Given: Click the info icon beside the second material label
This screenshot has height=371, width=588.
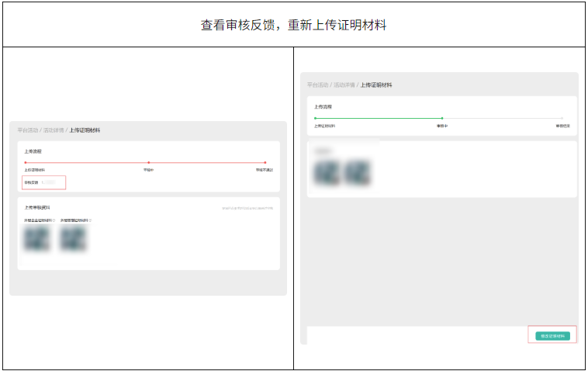Looking at the screenshot, I should (x=91, y=220).
